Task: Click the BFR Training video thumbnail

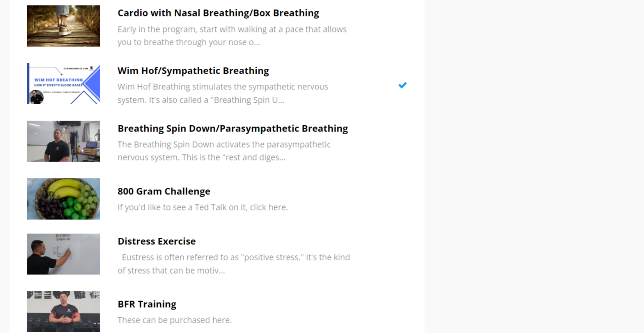Action: pyautogui.click(x=63, y=311)
